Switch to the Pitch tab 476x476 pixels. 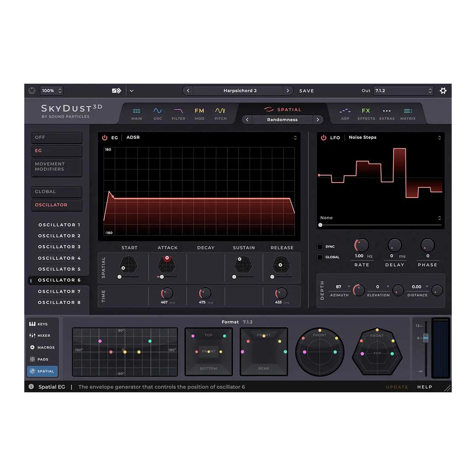coord(221,114)
